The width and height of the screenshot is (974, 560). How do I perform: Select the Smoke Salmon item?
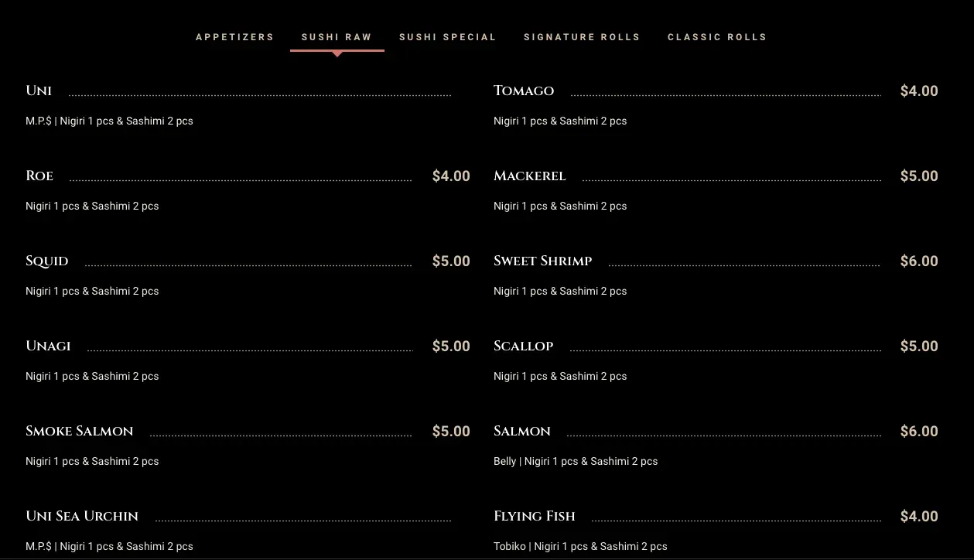point(80,431)
